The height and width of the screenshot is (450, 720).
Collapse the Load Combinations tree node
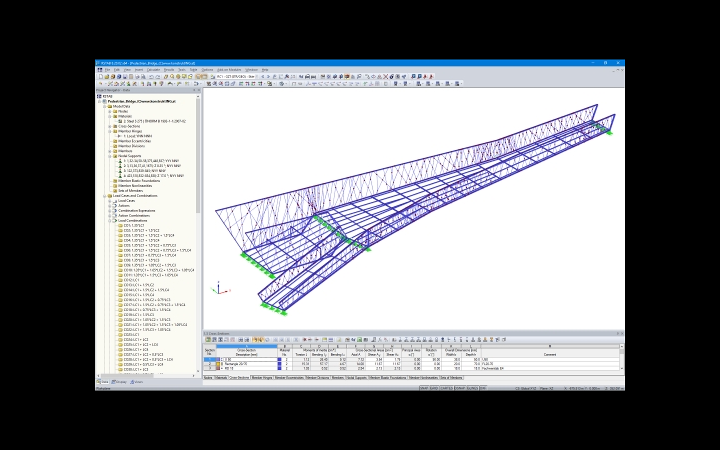coord(110,220)
